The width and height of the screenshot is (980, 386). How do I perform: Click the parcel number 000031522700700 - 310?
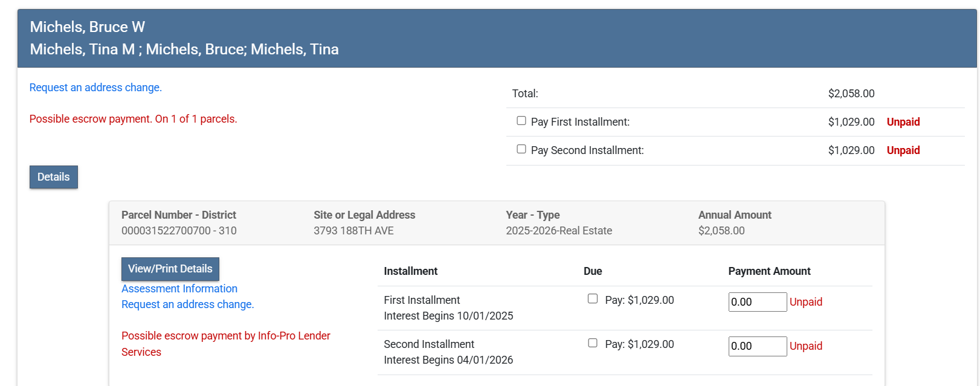pyautogui.click(x=179, y=231)
